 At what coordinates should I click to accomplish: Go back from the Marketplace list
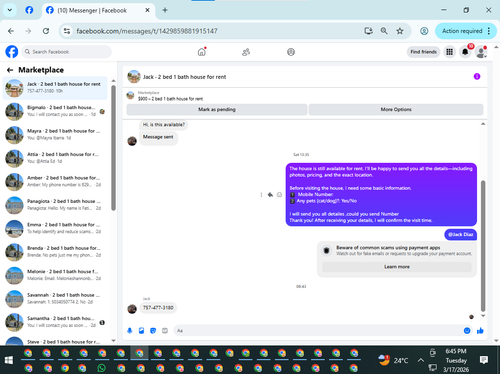click(x=10, y=70)
